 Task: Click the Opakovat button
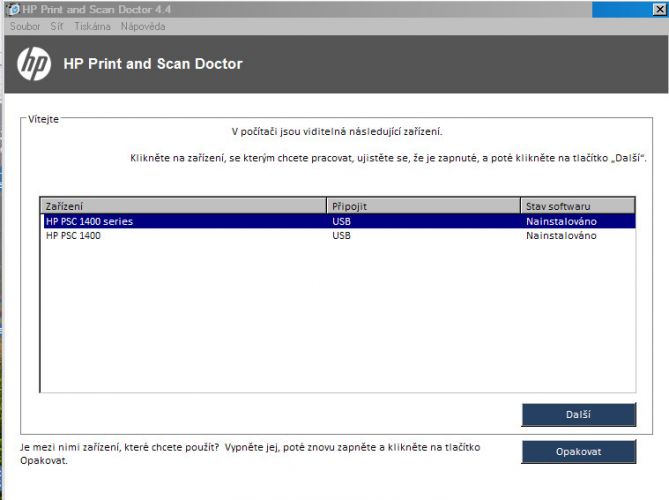579,451
